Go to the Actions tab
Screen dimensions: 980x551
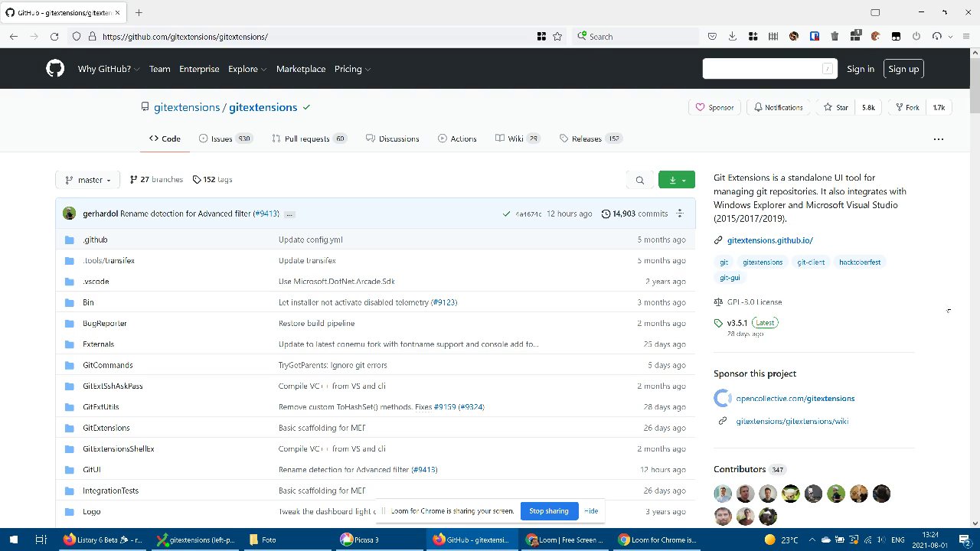coord(457,139)
